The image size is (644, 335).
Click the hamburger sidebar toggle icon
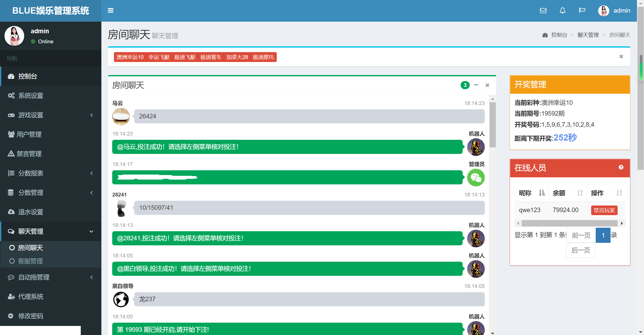110,11
